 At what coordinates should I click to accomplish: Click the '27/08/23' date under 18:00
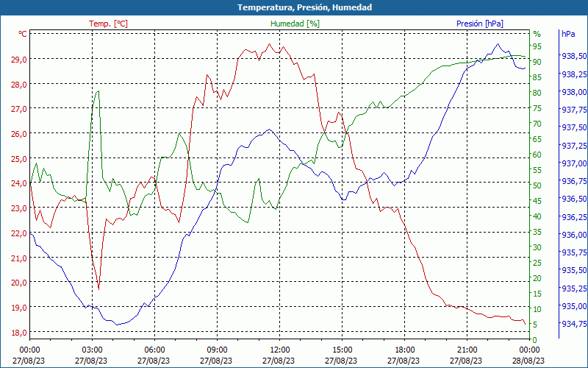click(404, 361)
